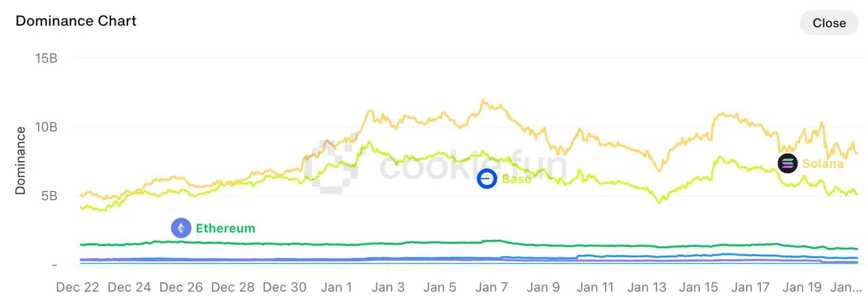The image size is (868, 307).
Task: Select the green Ethereum series label
Action: tap(225, 228)
